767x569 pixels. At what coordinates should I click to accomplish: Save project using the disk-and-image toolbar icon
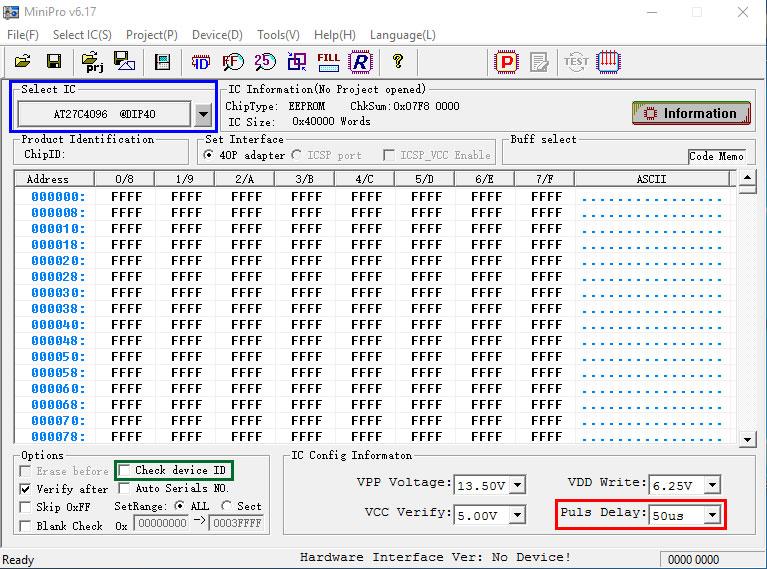[x=124, y=62]
